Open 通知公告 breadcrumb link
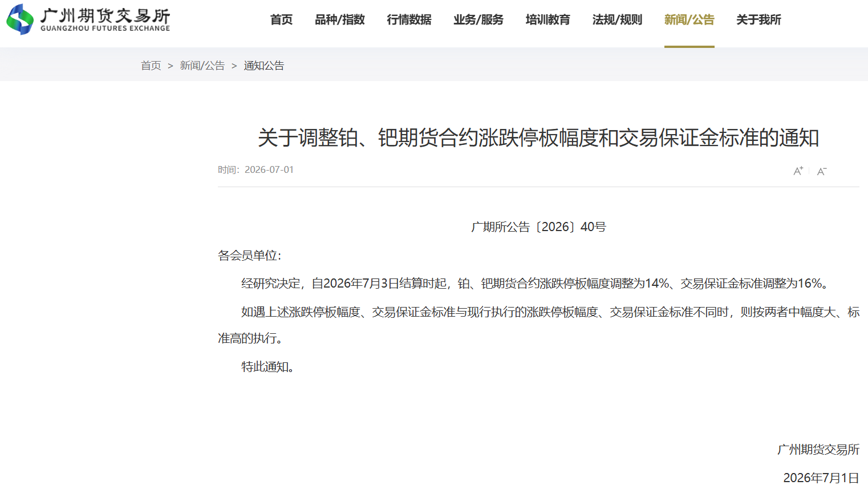This screenshot has height=485, width=868. click(263, 66)
